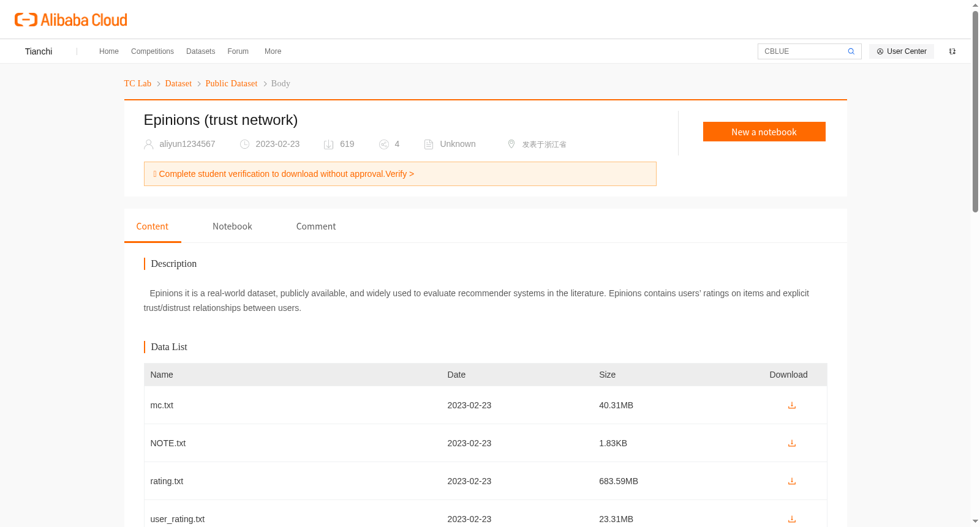Download the rating.txt file

coord(792,481)
